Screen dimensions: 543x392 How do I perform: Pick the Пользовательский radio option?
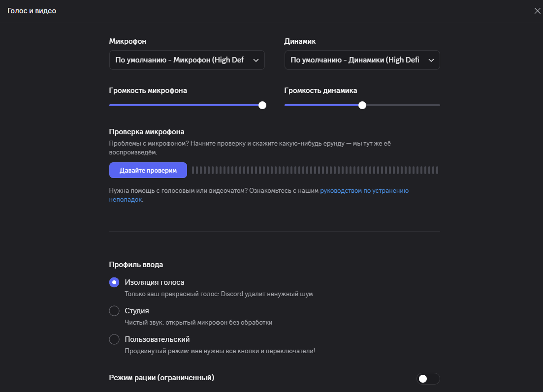click(114, 339)
